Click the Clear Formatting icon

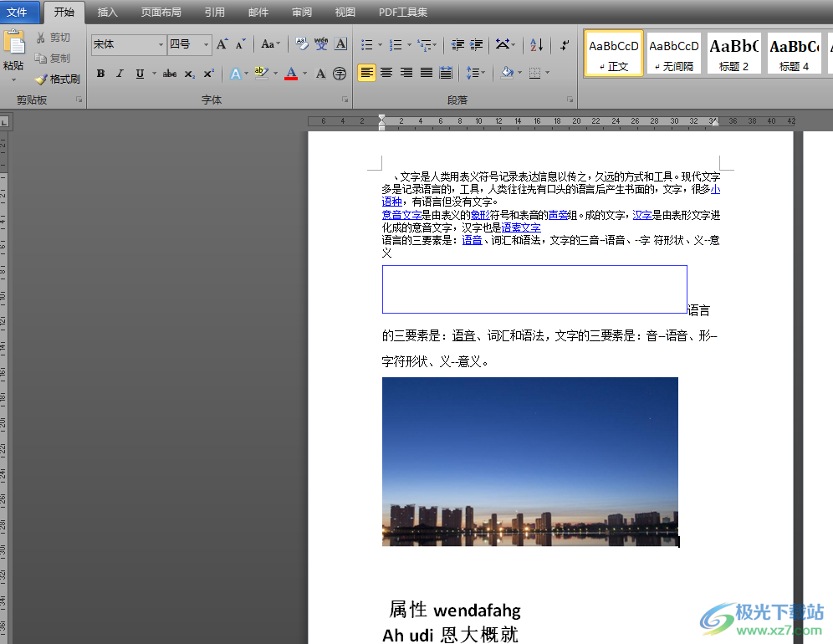pos(301,45)
